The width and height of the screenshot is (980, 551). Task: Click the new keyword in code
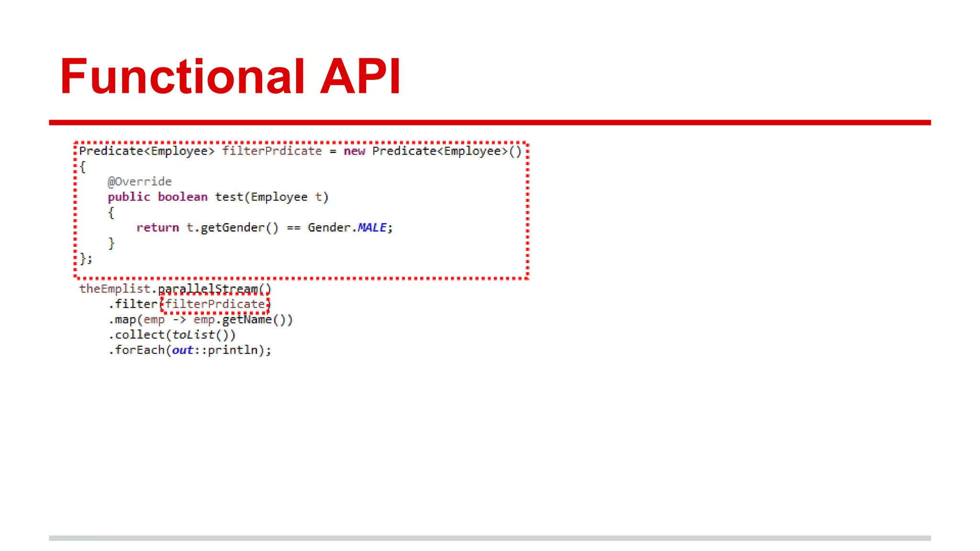(x=354, y=151)
